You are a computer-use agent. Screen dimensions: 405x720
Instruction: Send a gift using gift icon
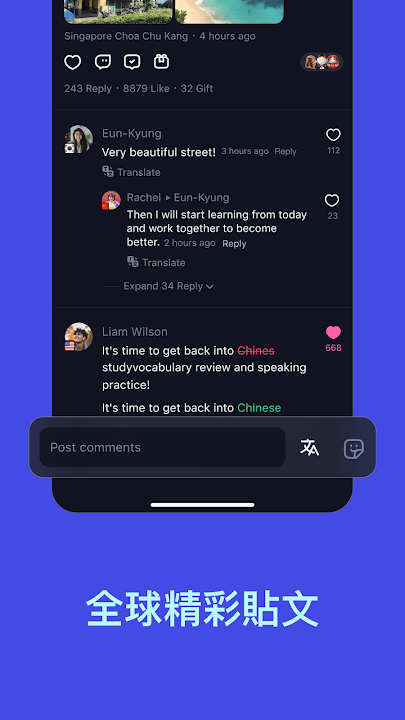point(162,62)
